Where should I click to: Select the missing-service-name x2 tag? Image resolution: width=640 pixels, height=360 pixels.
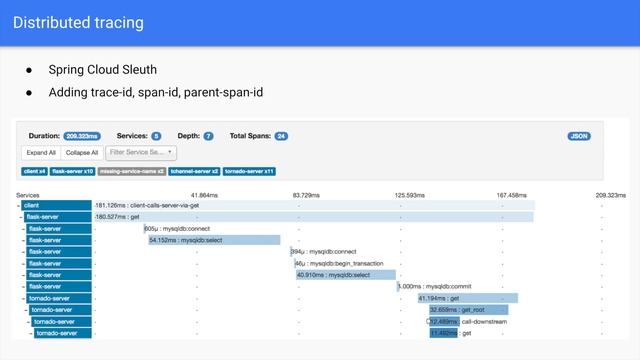tap(132, 171)
